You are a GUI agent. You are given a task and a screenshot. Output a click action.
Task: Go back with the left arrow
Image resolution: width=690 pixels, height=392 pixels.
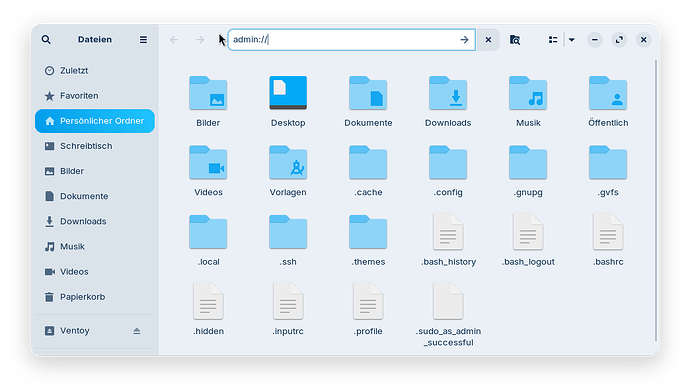pos(174,40)
